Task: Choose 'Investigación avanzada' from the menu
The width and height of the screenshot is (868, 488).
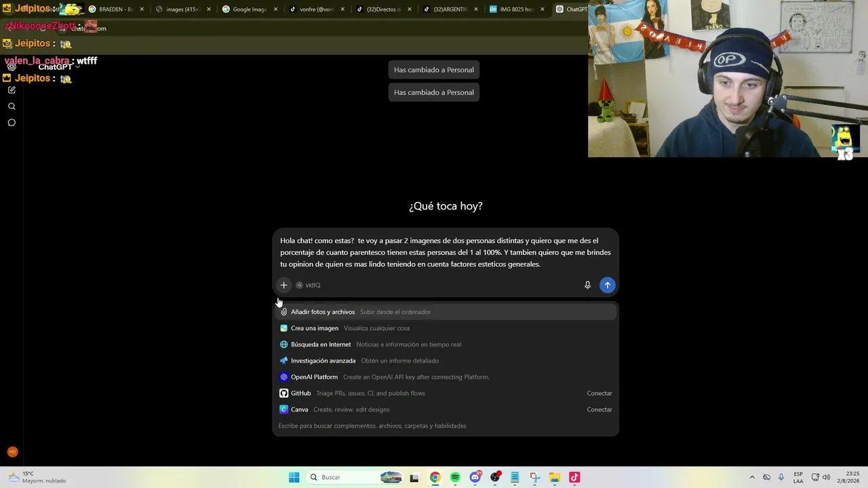Action: point(446,361)
